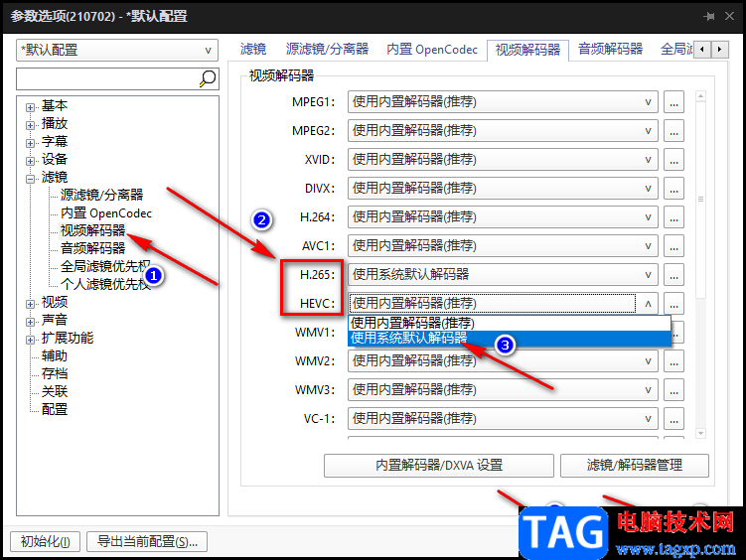The width and height of the screenshot is (746, 560).
Task: Open MPEG1 decoder settings ellipsis button
Action: [x=673, y=102]
